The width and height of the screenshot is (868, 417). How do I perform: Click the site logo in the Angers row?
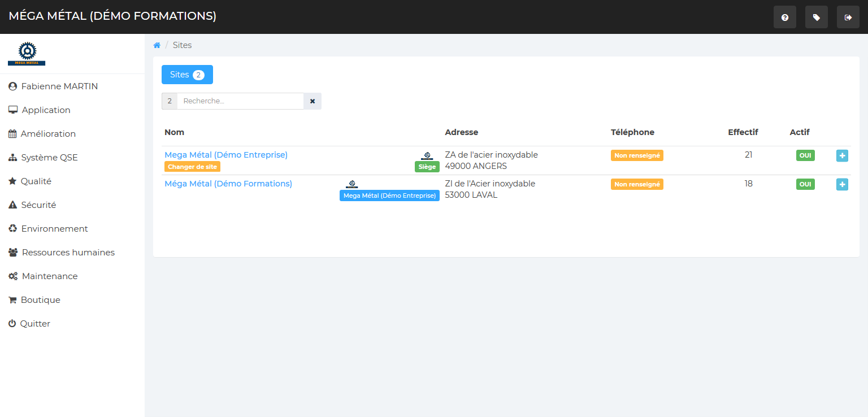[427, 155]
